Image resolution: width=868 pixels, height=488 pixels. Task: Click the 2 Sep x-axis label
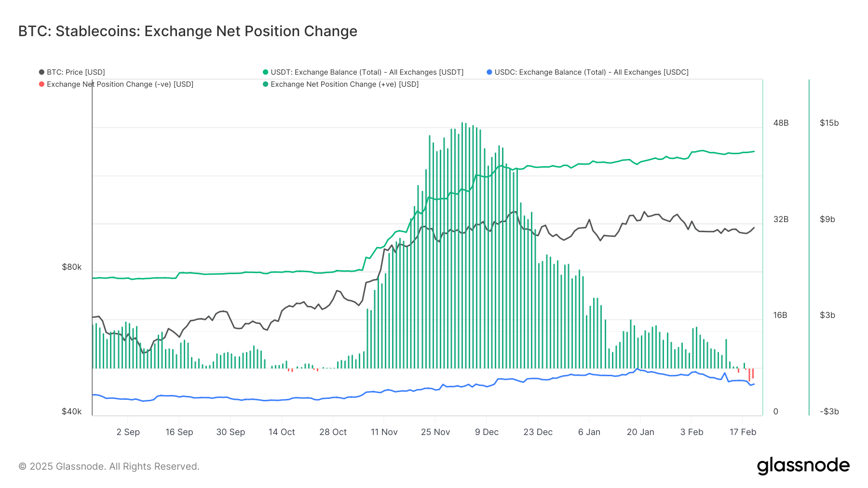(128, 432)
